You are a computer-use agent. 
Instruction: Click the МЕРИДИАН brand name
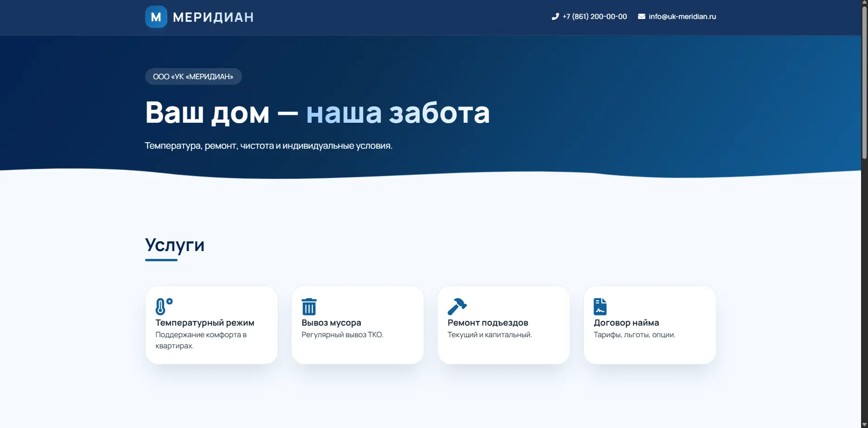click(x=213, y=17)
